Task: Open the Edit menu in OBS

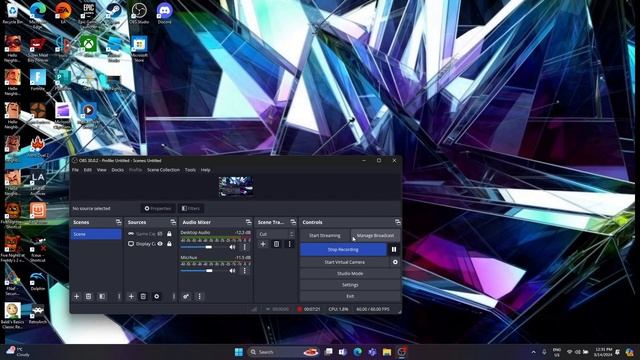Action: [x=88, y=170]
